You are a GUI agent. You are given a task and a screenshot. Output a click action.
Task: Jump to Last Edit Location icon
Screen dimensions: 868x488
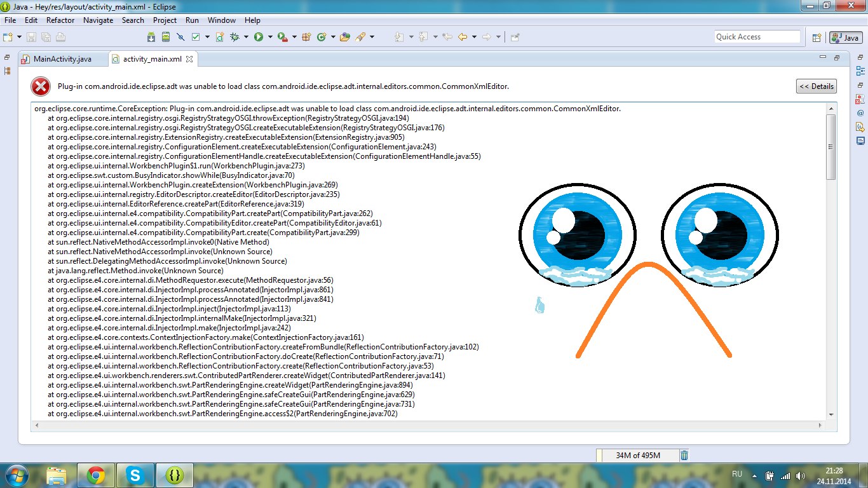click(447, 37)
